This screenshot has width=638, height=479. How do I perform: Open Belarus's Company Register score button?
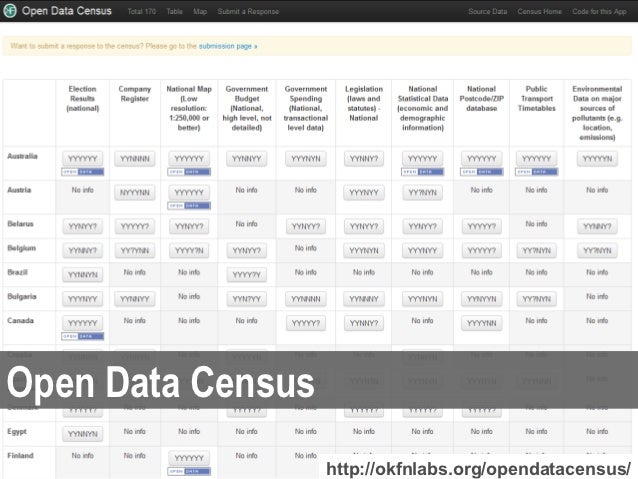(135, 226)
